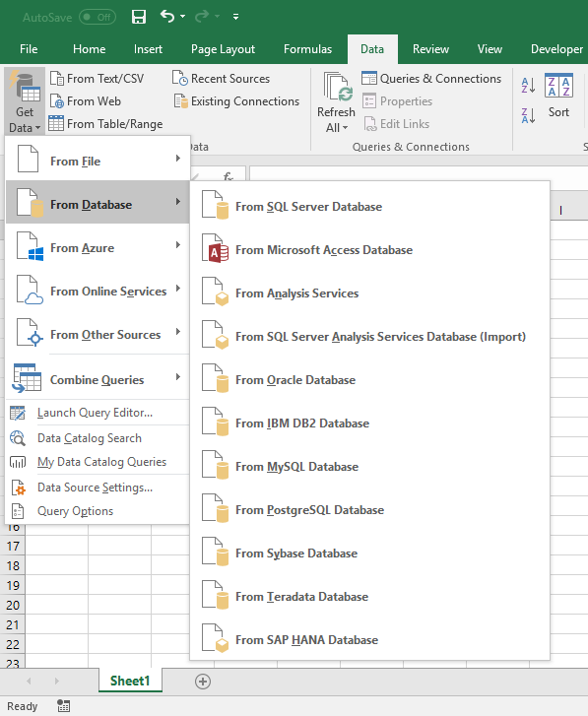Click the Redo arrow icon
The height and width of the screenshot is (716, 588).
[202, 17]
